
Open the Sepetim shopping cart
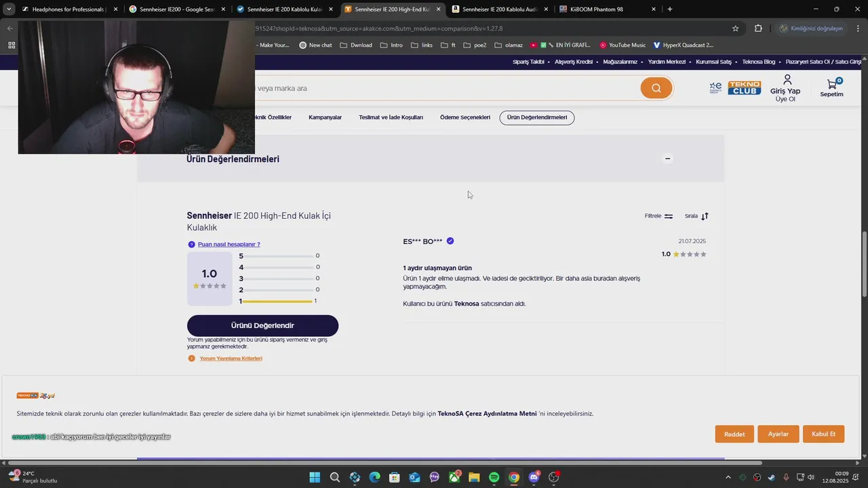(831, 88)
